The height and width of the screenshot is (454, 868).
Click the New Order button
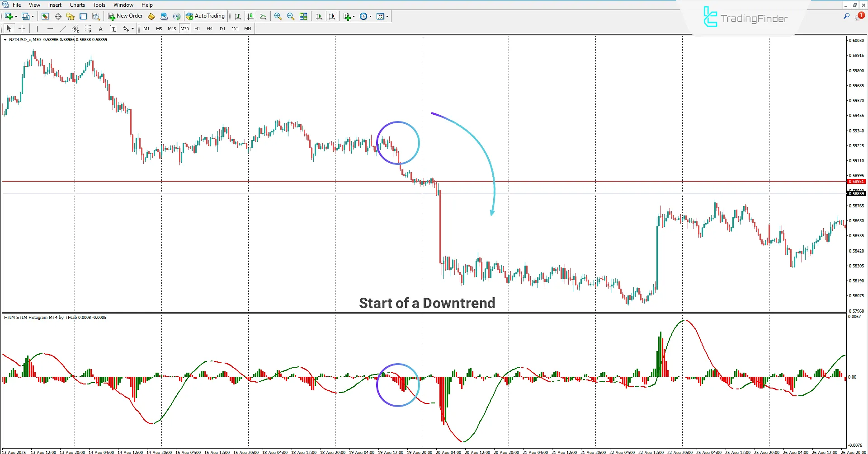coord(125,16)
